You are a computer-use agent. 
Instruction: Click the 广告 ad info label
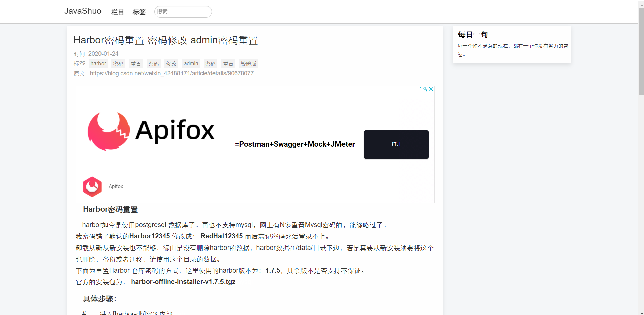point(422,89)
